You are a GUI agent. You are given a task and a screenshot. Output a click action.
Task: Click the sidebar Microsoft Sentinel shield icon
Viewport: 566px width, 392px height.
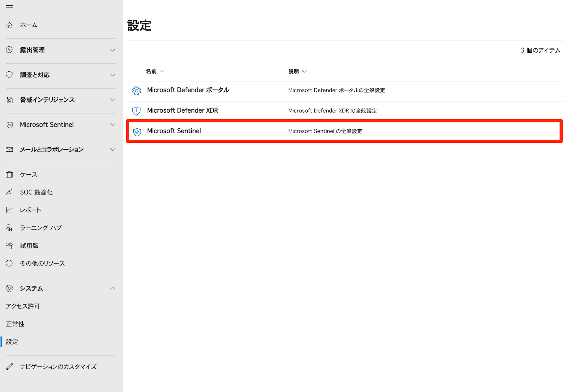(x=10, y=125)
